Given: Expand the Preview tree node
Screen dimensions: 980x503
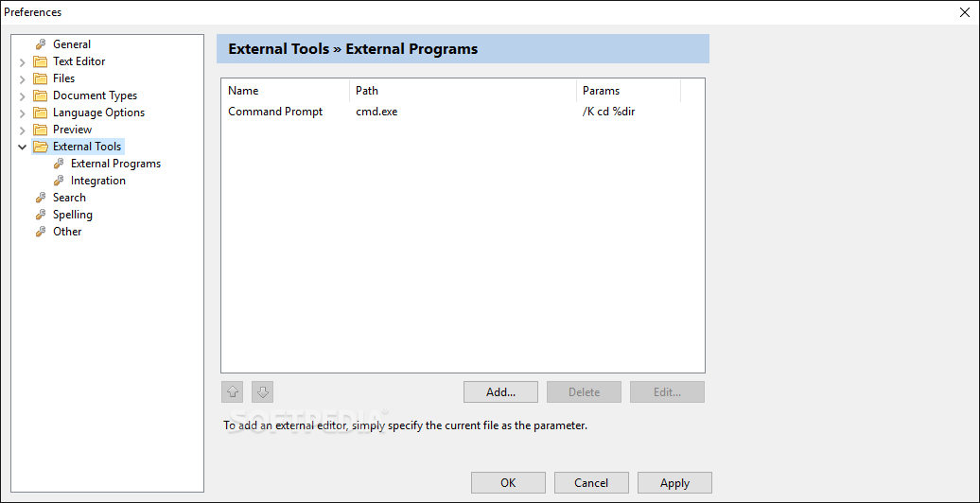Looking at the screenshot, I should click(x=23, y=130).
